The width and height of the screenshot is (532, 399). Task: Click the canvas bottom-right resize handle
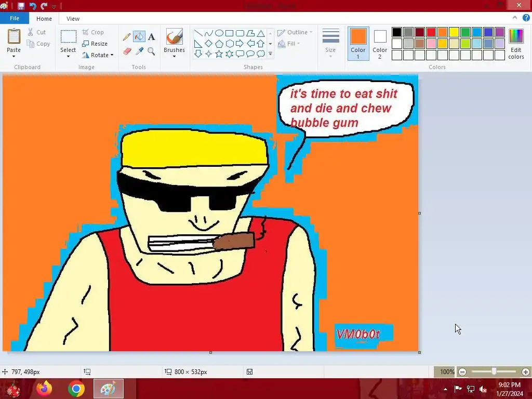click(420, 353)
